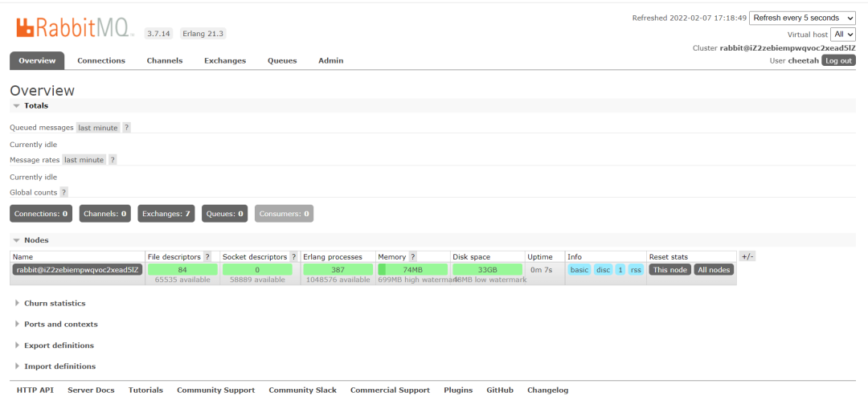Click the 33GB disk space bar
868x413 pixels.
(487, 270)
